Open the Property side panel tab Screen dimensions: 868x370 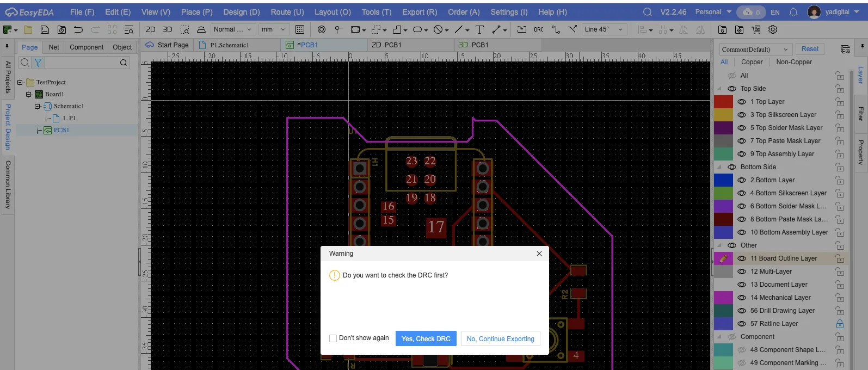[x=860, y=152]
